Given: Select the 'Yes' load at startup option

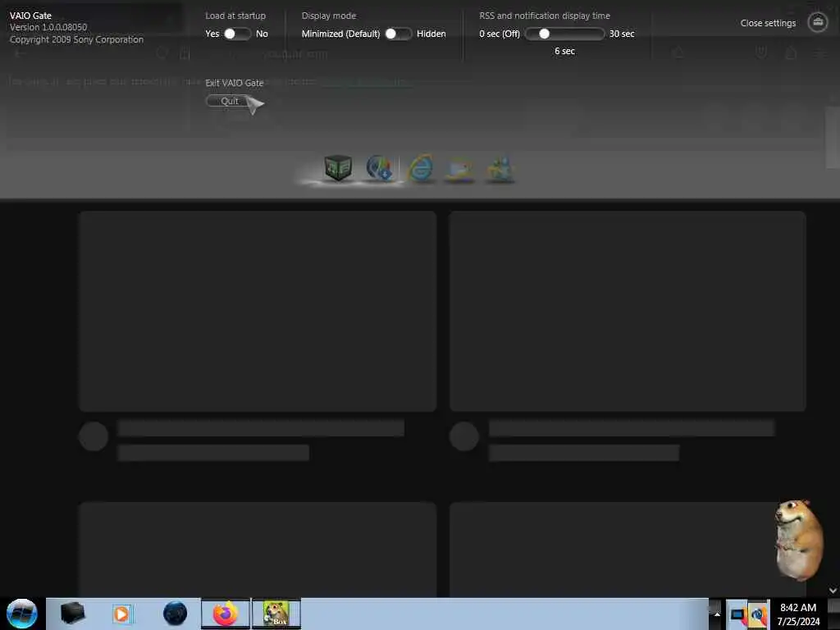Looking at the screenshot, I should (212, 34).
